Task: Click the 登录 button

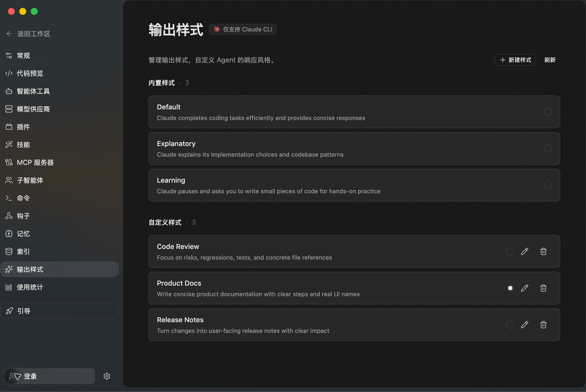Action: point(50,376)
